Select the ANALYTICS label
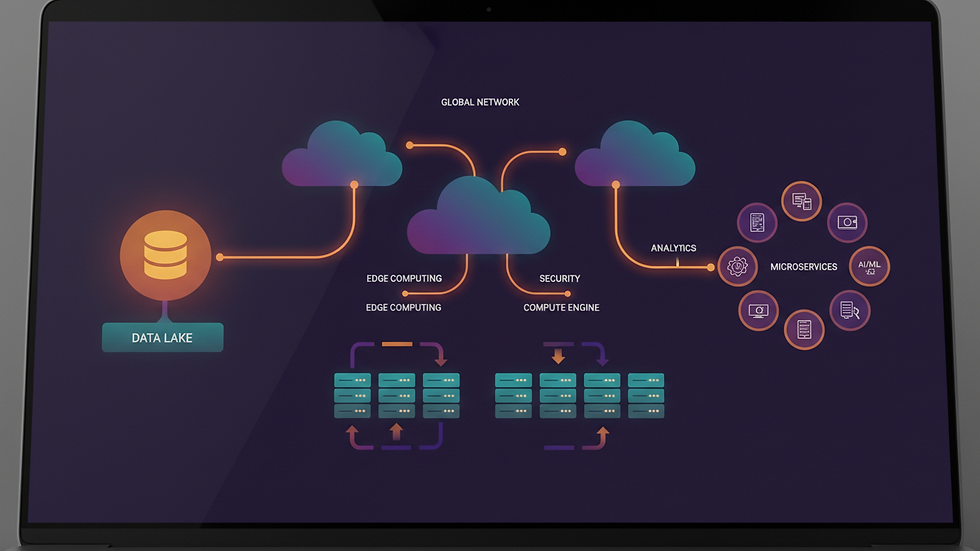Viewport: 980px width, 551px height. tap(673, 248)
